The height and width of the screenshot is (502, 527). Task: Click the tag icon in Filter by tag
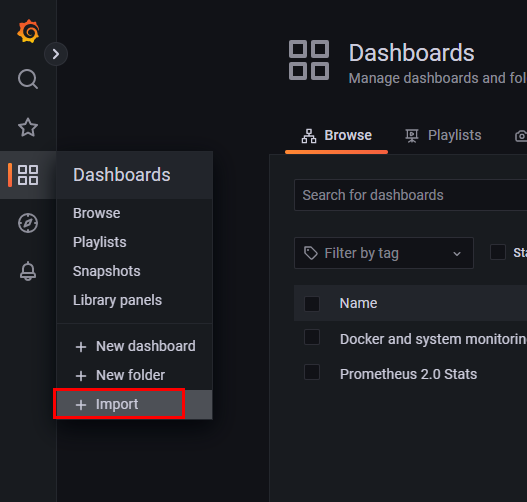[x=311, y=253]
